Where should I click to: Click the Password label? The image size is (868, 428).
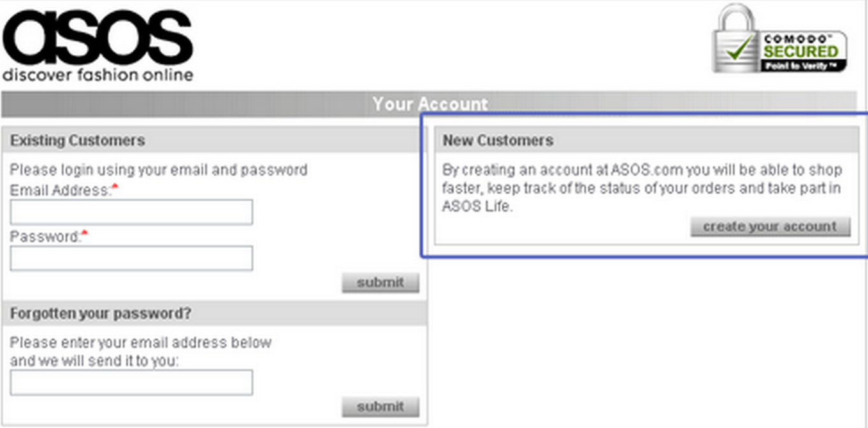coord(45,236)
